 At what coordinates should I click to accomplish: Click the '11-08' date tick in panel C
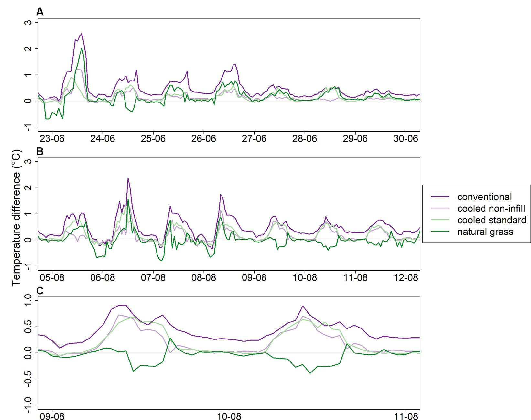tap(406, 416)
